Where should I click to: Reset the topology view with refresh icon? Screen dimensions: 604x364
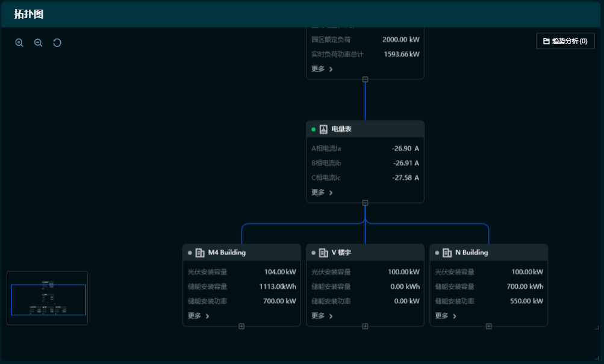click(57, 43)
